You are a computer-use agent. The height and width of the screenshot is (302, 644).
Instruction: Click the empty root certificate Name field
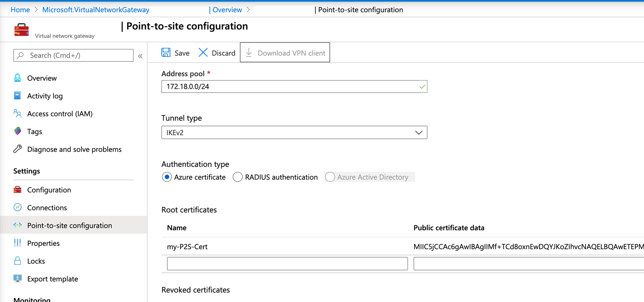click(287, 264)
